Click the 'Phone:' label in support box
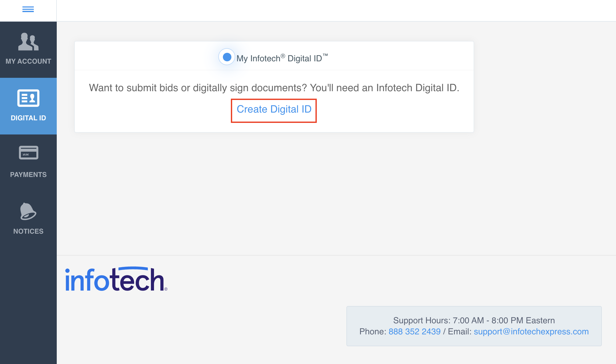The width and height of the screenshot is (616, 364). [x=373, y=332]
